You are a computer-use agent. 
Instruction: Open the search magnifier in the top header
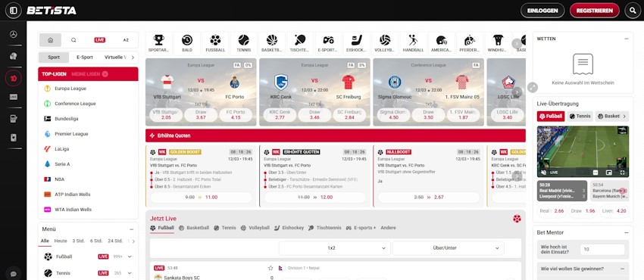coord(633,11)
